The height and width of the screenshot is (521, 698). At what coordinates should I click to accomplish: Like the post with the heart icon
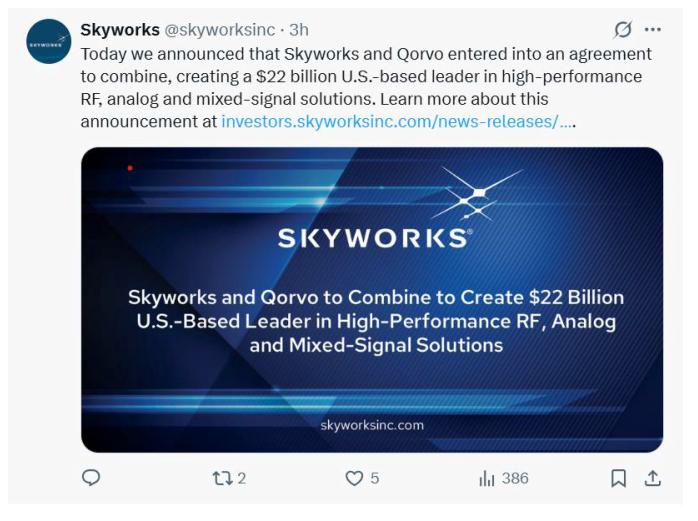click(x=354, y=478)
